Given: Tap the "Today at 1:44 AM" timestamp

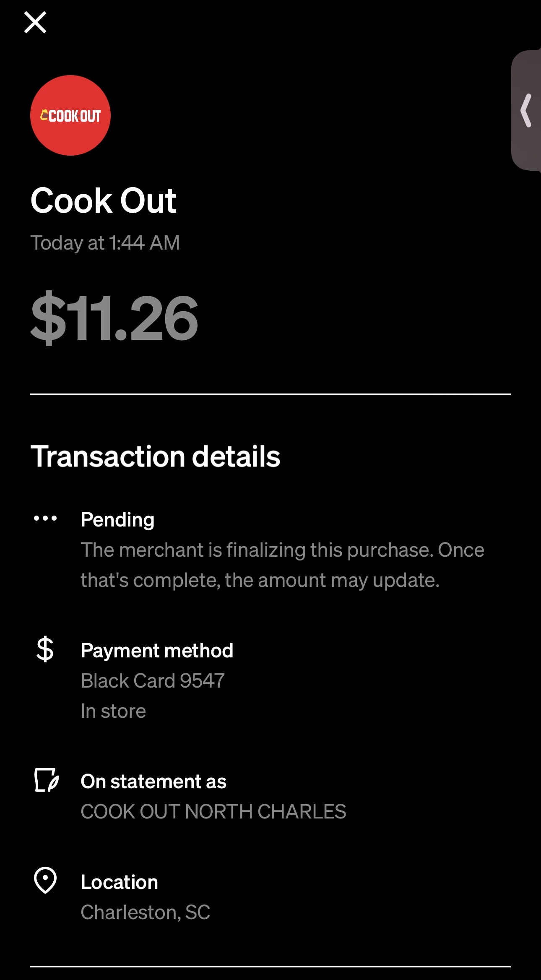Looking at the screenshot, I should click(x=105, y=243).
